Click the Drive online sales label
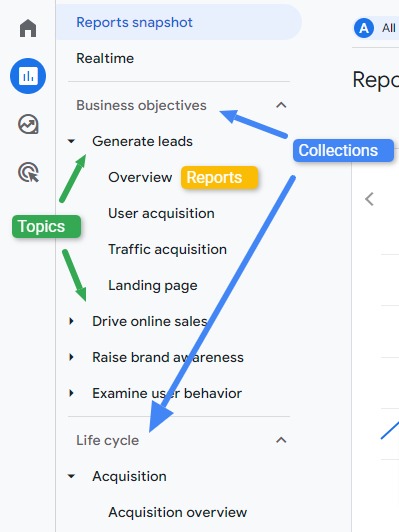The height and width of the screenshot is (532, 399). tap(150, 321)
